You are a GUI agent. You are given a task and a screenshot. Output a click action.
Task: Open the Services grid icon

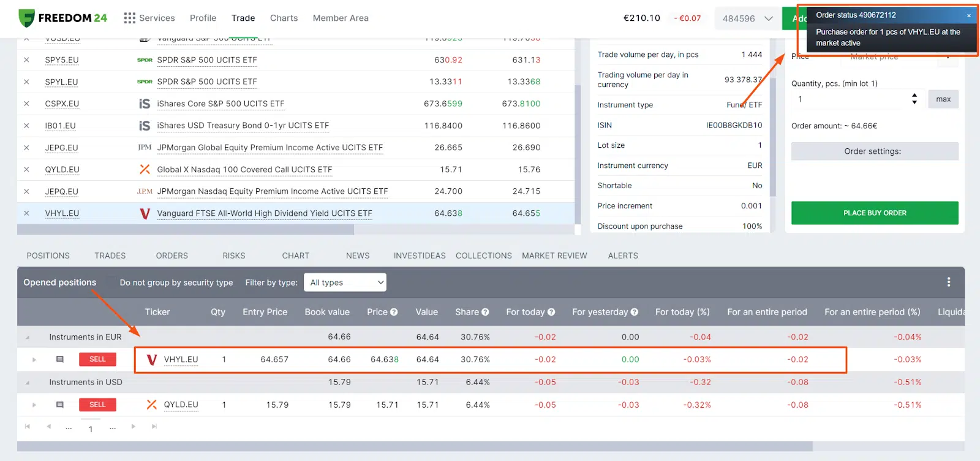[129, 18]
